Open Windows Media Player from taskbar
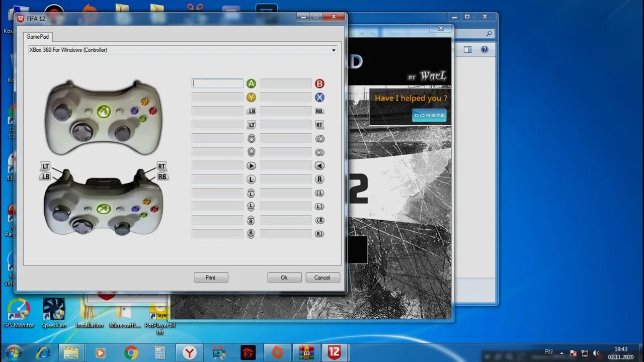Screen dimensions: 644x362 pos(100,353)
